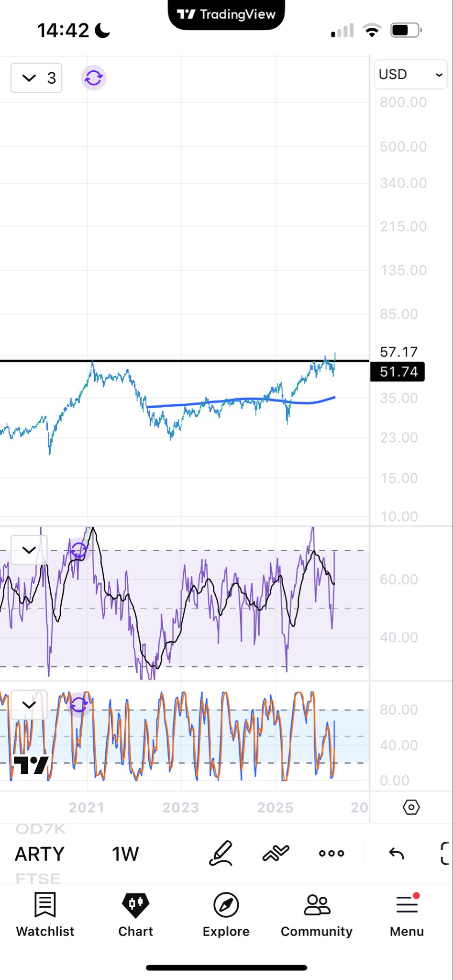
Task: Switch to the Explore tab
Action: 226,914
